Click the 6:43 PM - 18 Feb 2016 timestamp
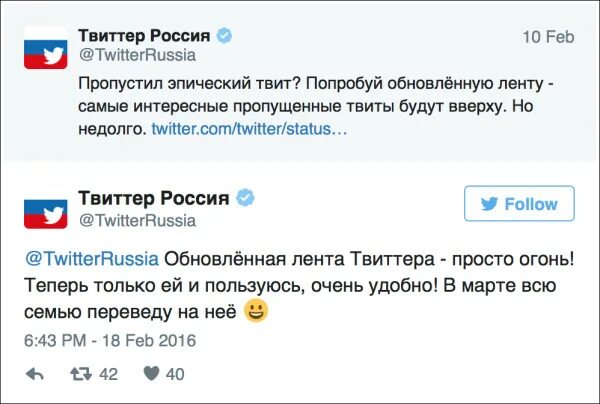Viewport: 600px width, 404px height. (x=110, y=340)
